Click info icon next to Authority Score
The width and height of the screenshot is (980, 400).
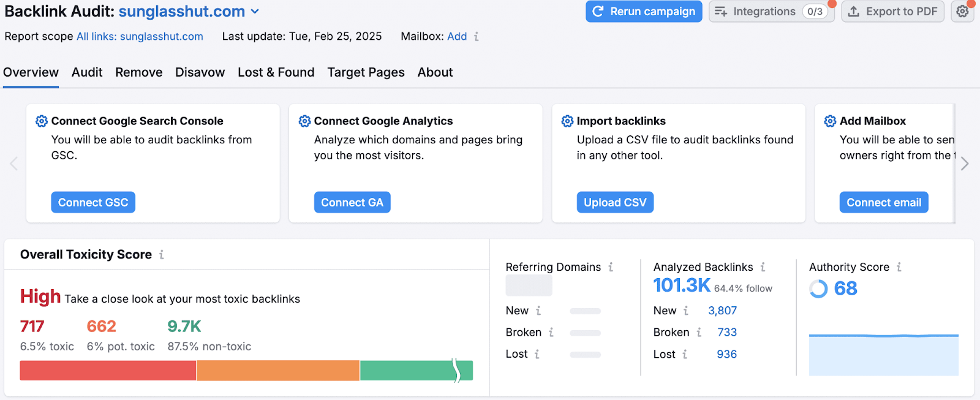coord(899,267)
